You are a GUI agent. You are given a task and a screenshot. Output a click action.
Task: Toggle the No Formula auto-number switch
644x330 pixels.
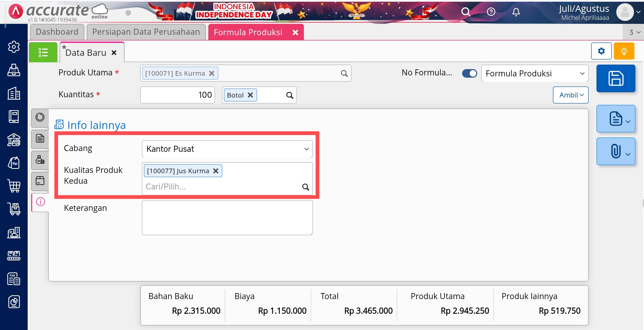click(469, 73)
